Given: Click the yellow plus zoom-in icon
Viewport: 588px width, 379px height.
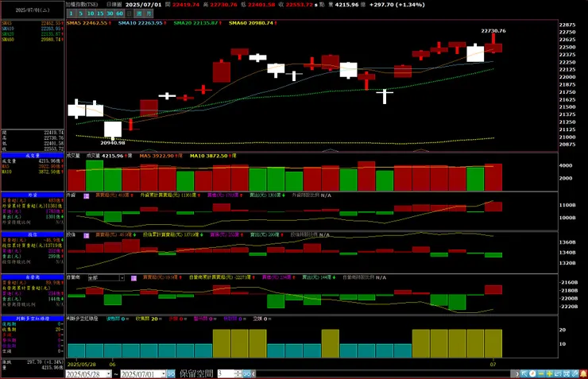Looking at the screenshot, I should 549,373.
